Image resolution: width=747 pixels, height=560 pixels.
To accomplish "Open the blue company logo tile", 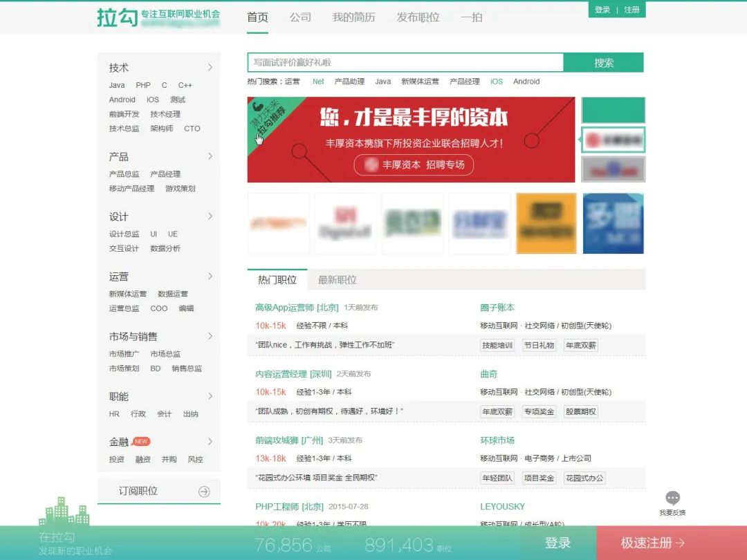I will 613,223.
